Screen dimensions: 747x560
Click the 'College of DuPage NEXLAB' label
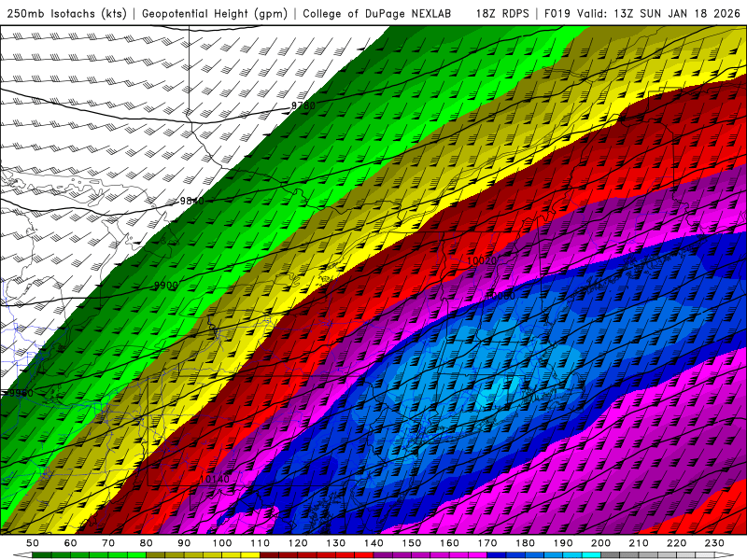click(x=376, y=13)
